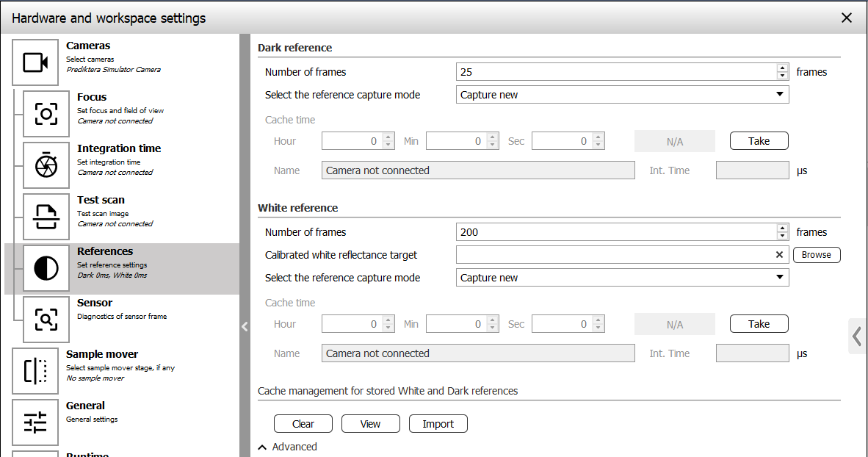Open General settings sliders icon
The width and height of the screenshot is (868, 457).
[x=35, y=422]
